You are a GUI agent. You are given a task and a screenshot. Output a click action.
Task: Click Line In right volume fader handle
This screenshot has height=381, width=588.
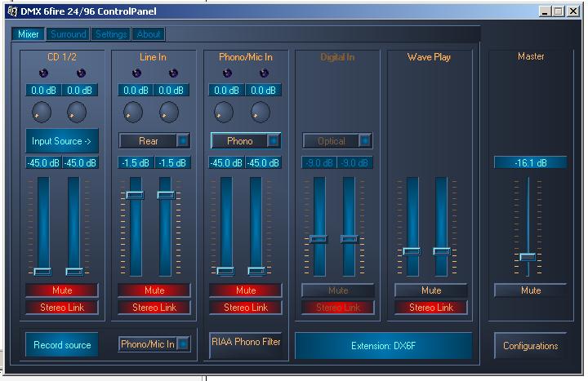pos(166,195)
